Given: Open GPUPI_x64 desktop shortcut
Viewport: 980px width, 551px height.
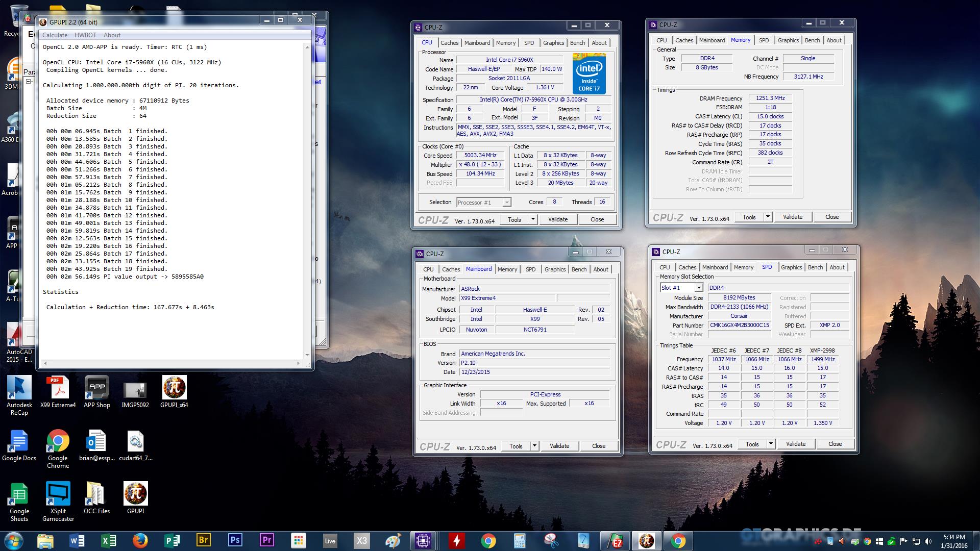Looking at the screenshot, I should coord(174,392).
